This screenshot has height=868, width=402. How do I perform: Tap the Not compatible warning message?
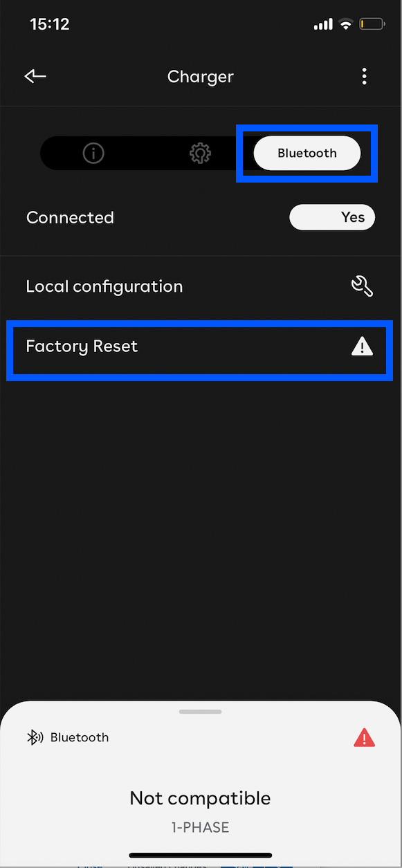pos(200,798)
